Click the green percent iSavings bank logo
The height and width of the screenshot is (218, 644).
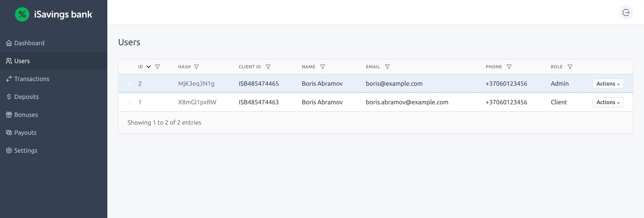22,14
